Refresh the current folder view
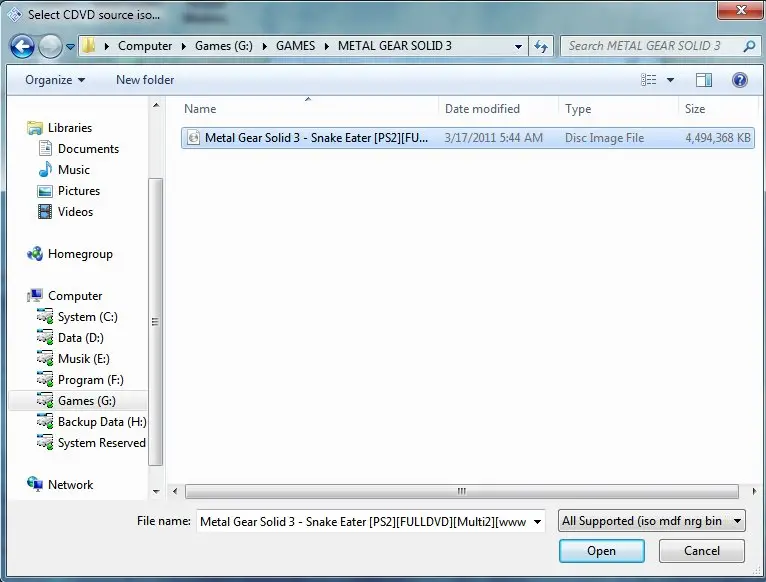The height and width of the screenshot is (582, 766). click(541, 46)
